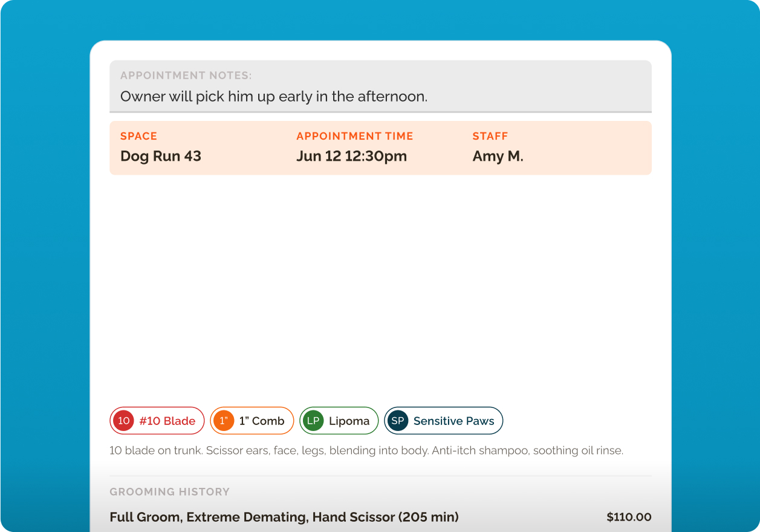Click the Dog Run 43 value
The width and height of the screenshot is (760, 532).
[x=161, y=156]
